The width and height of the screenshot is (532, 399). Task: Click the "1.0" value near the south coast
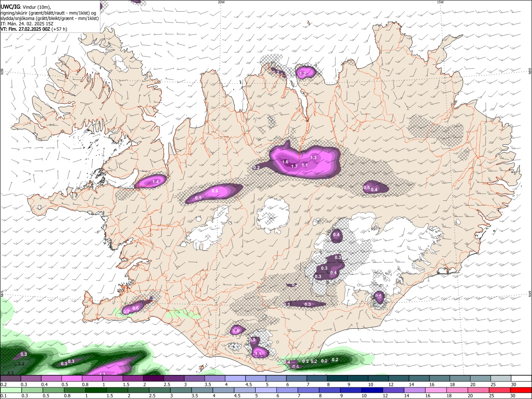[x=236, y=330]
